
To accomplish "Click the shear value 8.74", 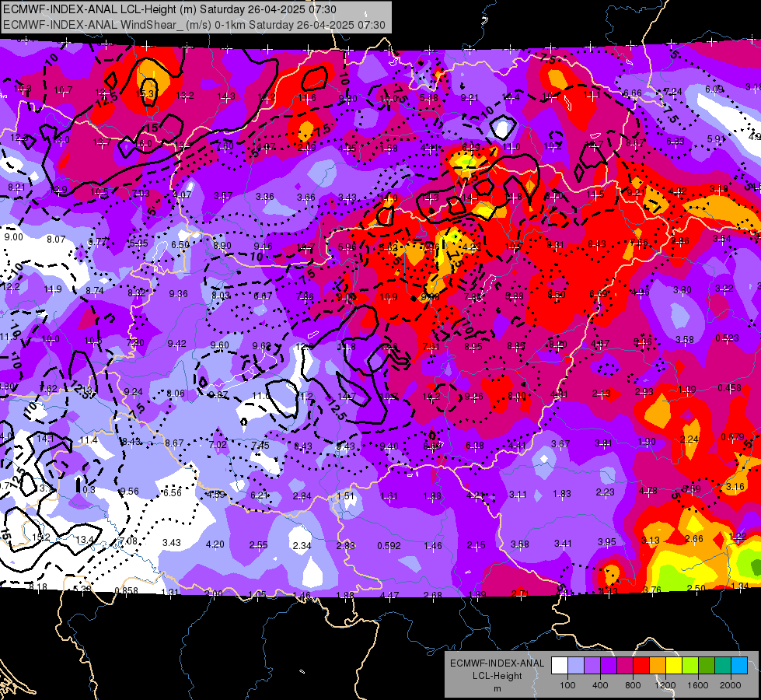I will point(95,290).
